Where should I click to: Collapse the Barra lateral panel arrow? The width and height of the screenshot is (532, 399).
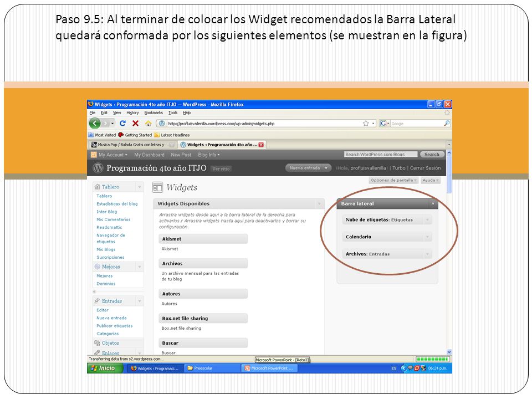tap(433, 203)
